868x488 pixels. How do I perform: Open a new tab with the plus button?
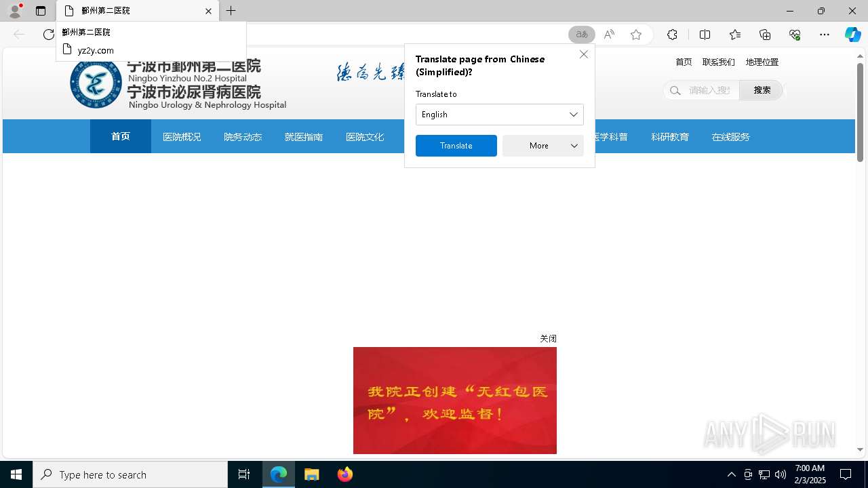click(x=231, y=11)
